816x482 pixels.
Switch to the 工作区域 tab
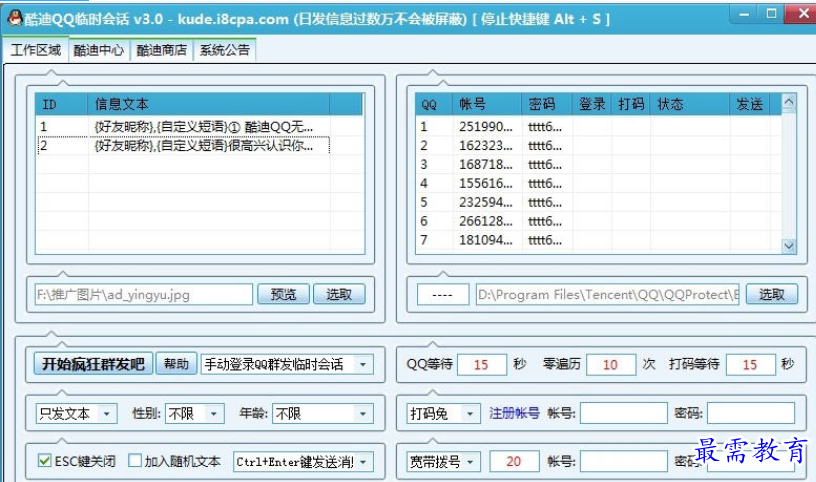35,50
